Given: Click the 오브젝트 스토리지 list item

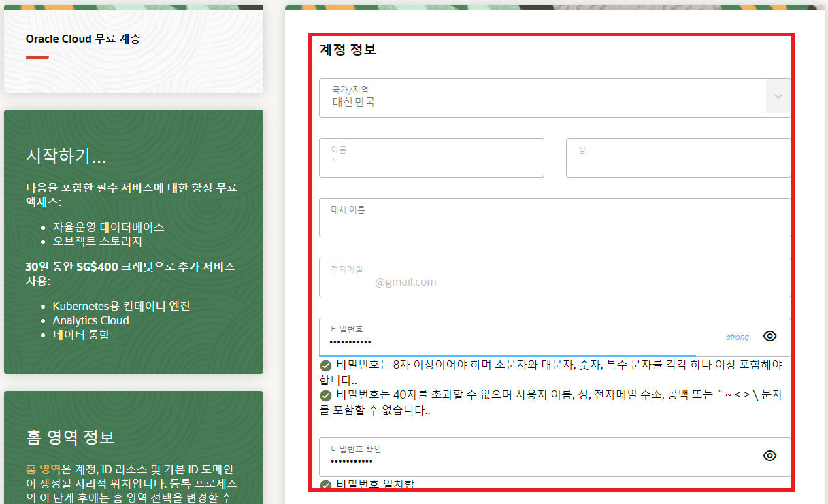Looking at the screenshot, I should click(x=97, y=241).
